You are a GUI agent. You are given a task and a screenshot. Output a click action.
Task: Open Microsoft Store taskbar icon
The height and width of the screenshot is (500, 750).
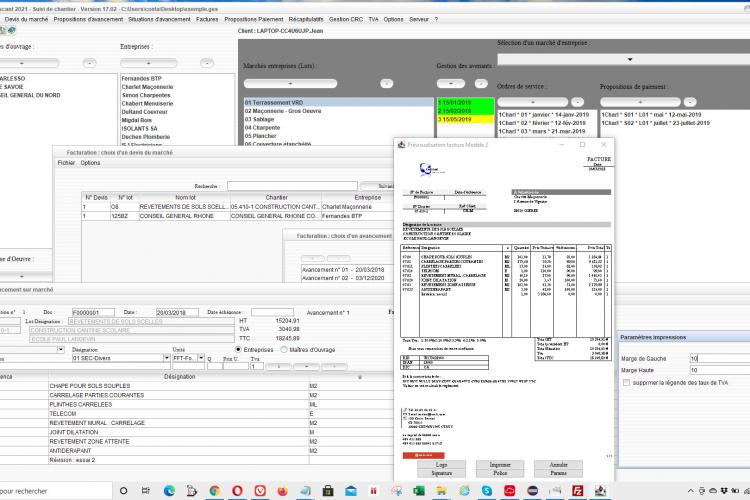pyautogui.click(x=328, y=490)
